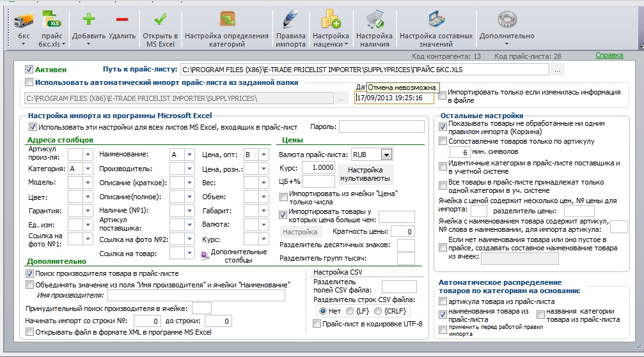Screen dimensions: 644x357
Task: Enable Идентичные категории в прайс-листе checkbox
Action: (443, 167)
